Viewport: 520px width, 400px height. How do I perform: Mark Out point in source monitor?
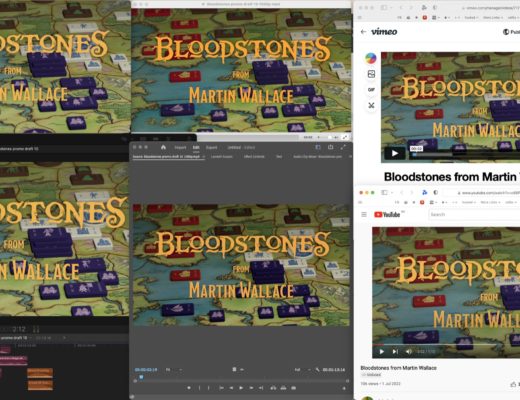pyautogui.click(x=209, y=388)
